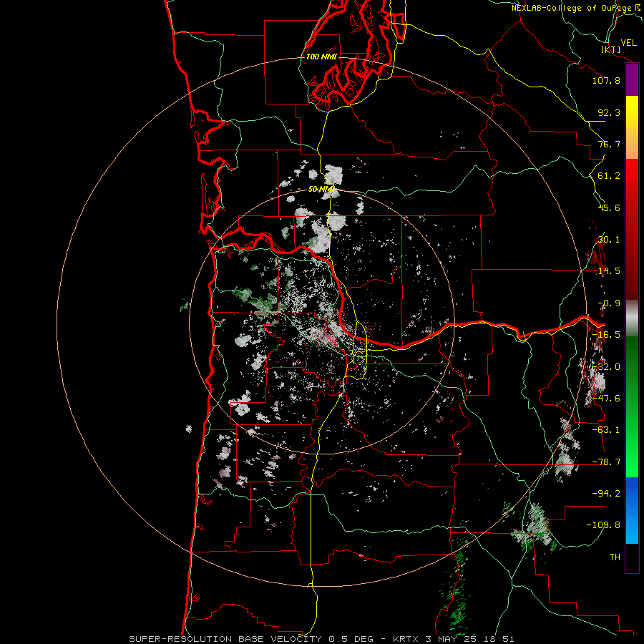Click the 92.3 velocity scale value

tap(609, 112)
